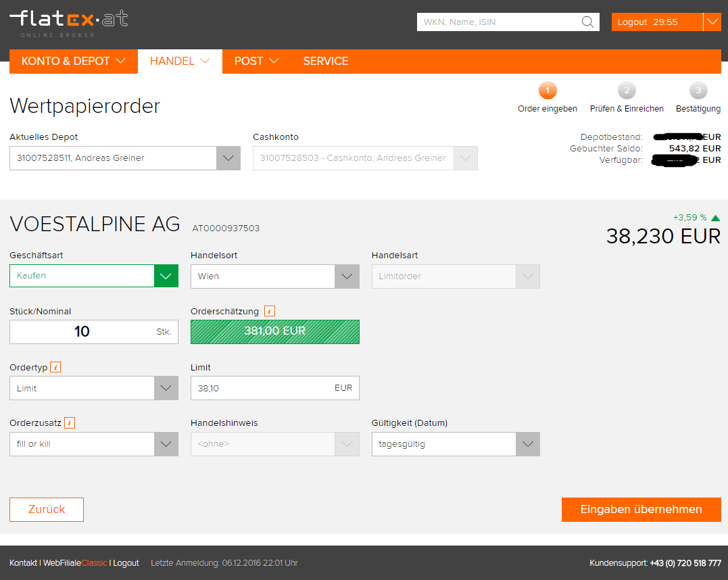Open the SERVICE menu
This screenshot has height=580, width=728.
(x=325, y=62)
